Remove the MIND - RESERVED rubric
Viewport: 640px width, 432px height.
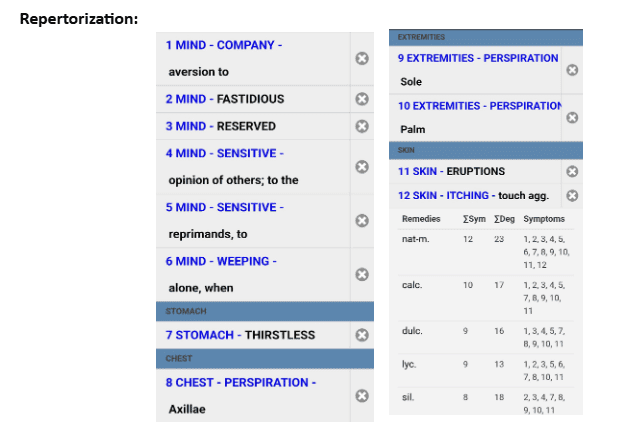click(x=362, y=126)
